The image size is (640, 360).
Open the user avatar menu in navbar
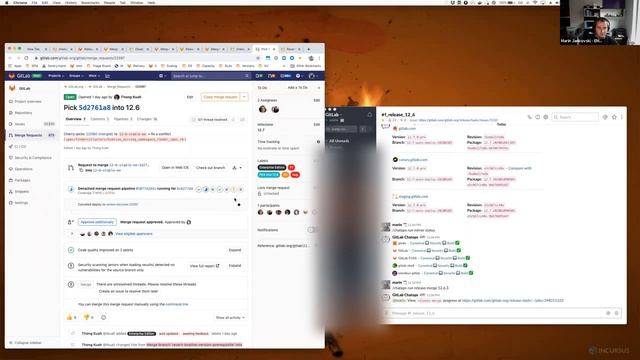coord(313,76)
